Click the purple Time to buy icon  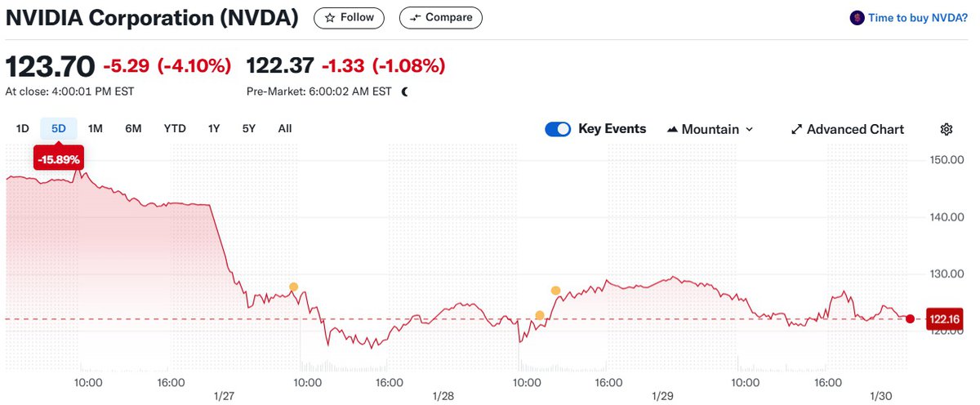click(857, 18)
